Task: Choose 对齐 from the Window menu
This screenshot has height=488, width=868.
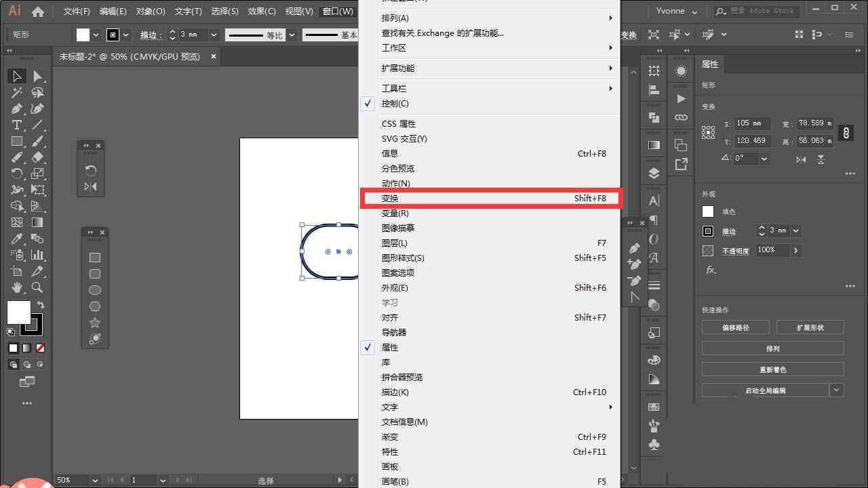Action: point(490,318)
